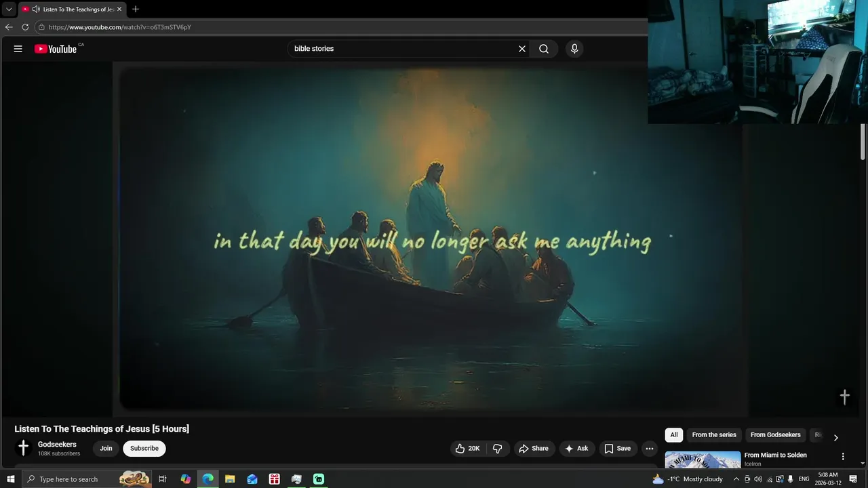The height and width of the screenshot is (488, 868).
Task: Open From Miami to Solden video title
Action: click(775, 455)
